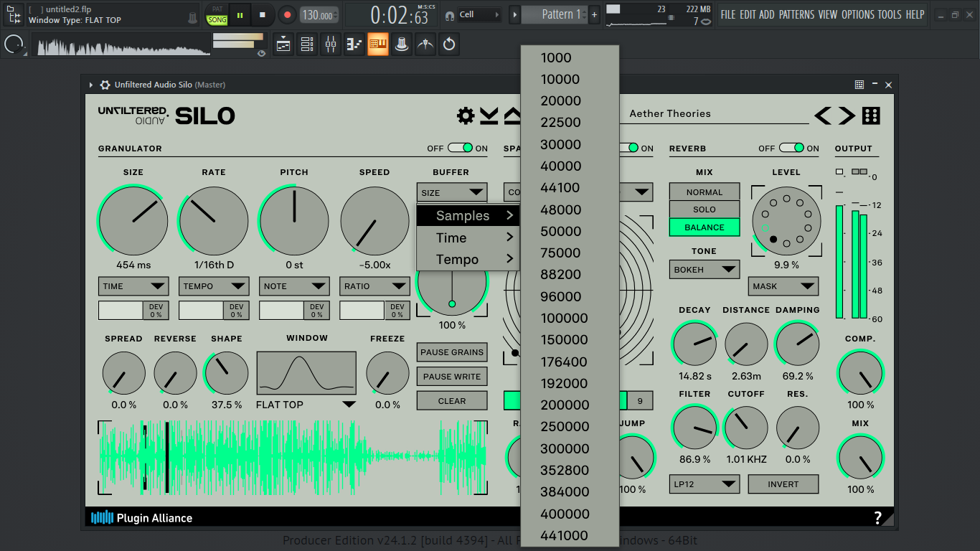
Task: Click the magnet snap icon near Cell
Action: coord(450,15)
